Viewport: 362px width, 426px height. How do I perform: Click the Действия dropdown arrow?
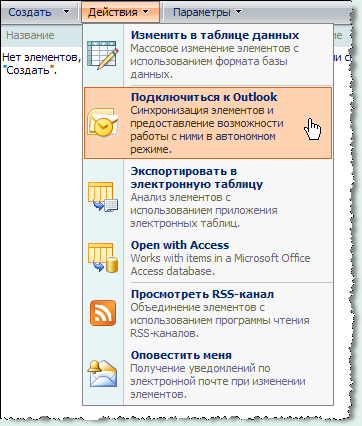tap(146, 12)
